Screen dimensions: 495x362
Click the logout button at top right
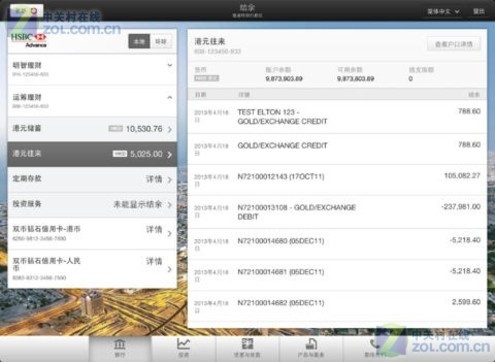pos(479,11)
